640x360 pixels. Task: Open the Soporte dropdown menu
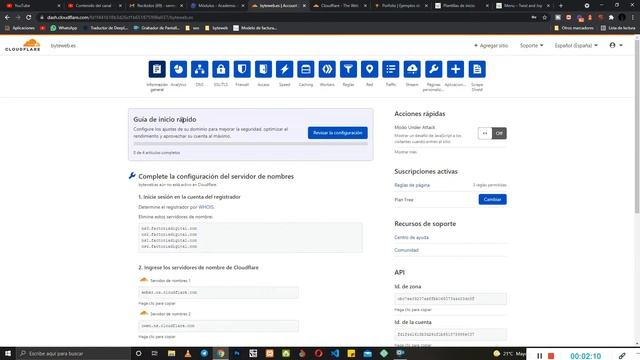point(531,46)
